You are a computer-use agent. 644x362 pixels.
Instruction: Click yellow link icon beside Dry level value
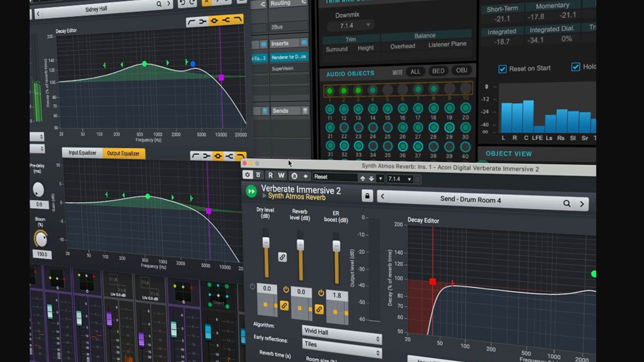pos(284,305)
